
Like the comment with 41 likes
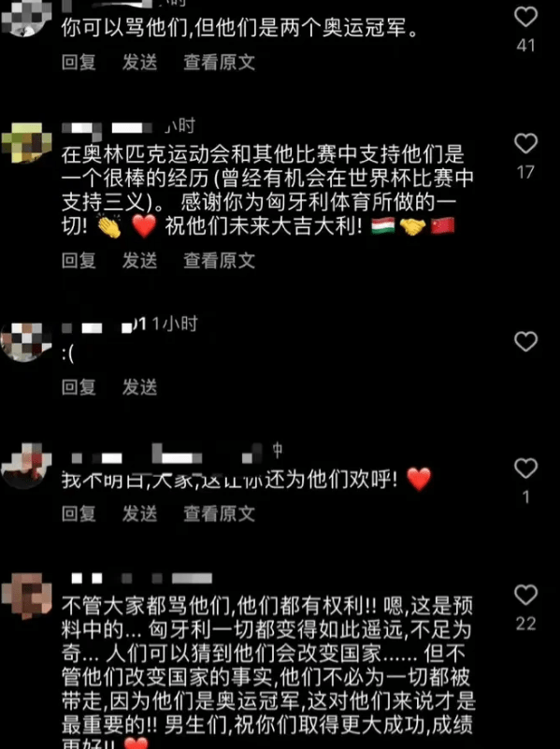click(x=525, y=17)
